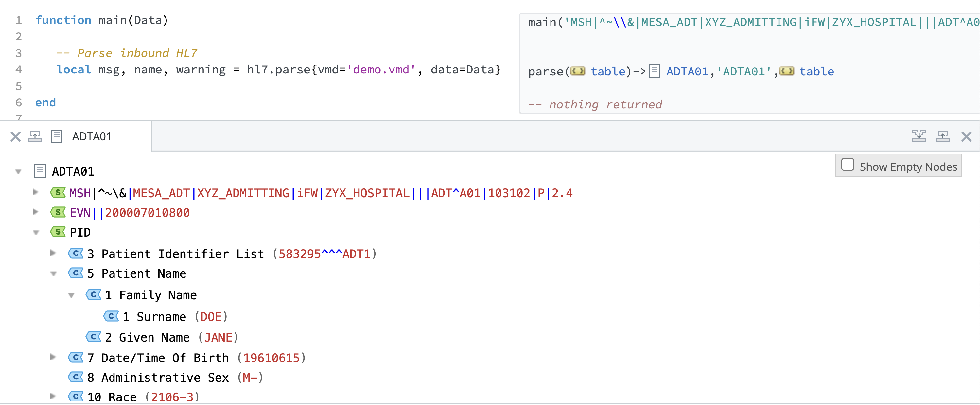
Task: Select the 1 Family Name label
Action: (151, 295)
